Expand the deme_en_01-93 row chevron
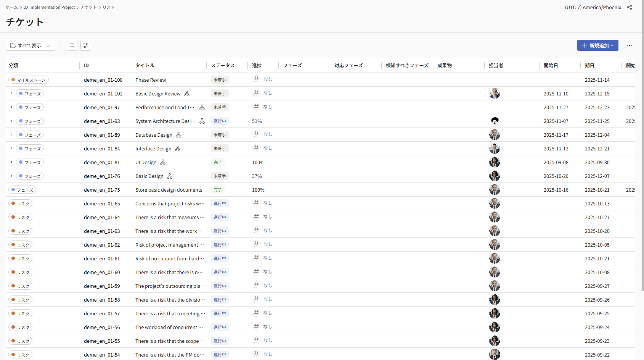The width and height of the screenshot is (644, 360). [x=11, y=121]
